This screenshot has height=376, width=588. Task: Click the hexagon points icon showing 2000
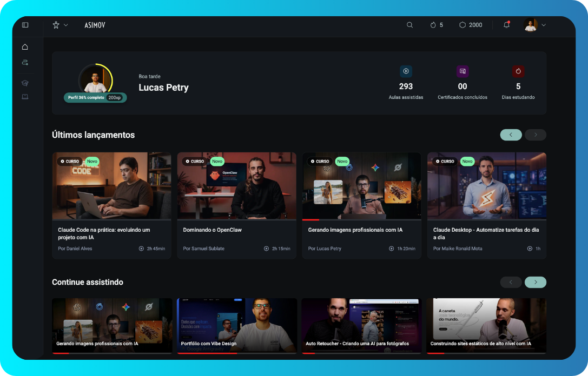coord(470,25)
